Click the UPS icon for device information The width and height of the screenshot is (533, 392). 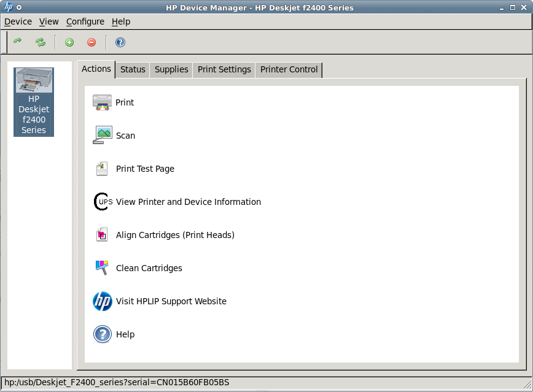point(103,201)
